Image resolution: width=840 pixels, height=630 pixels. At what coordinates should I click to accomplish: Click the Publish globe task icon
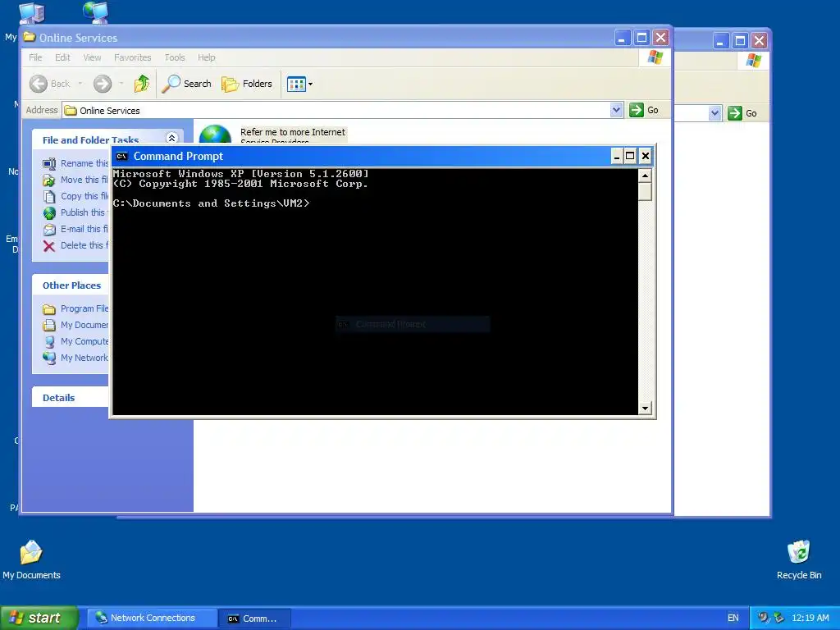pyautogui.click(x=48, y=212)
